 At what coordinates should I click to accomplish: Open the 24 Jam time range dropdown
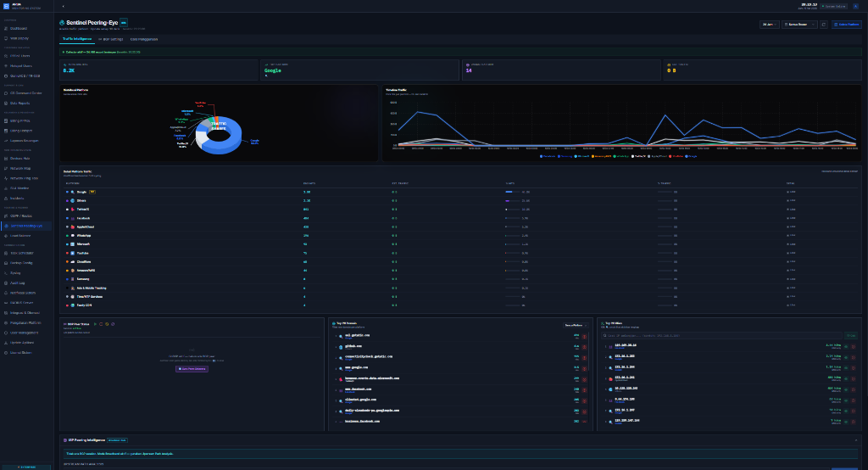pyautogui.click(x=770, y=25)
